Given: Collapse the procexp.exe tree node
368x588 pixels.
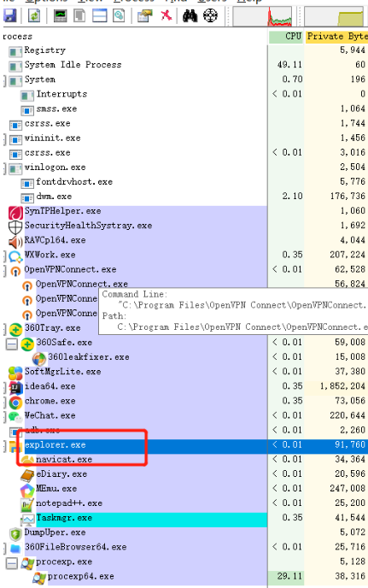Looking at the screenshot, I should 12,563.
